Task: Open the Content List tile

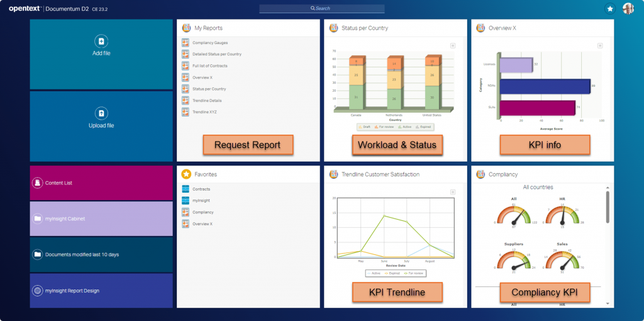Action: tap(101, 183)
